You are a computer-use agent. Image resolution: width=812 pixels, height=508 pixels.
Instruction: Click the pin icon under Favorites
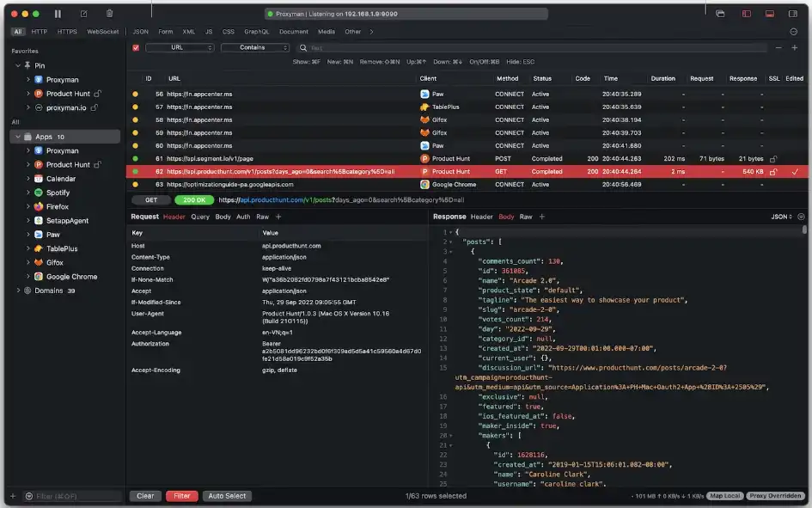[x=27, y=66]
